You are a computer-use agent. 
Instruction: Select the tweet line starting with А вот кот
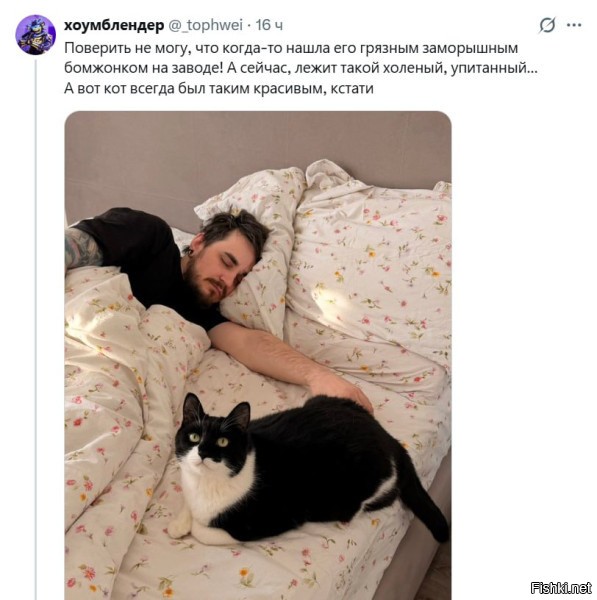219,88
